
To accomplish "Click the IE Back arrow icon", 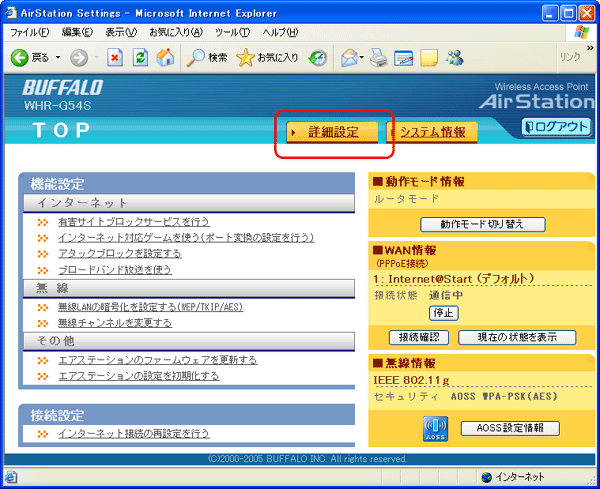I will click(x=20, y=58).
